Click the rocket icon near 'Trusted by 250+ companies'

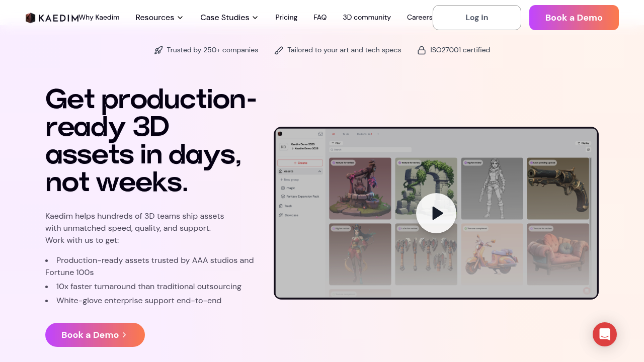pos(158,50)
